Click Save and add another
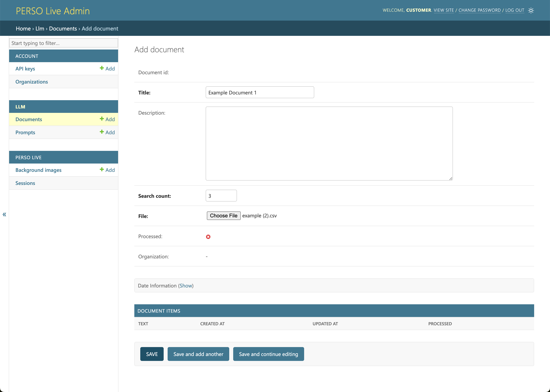The image size is (550, 392). click(198, 354)
